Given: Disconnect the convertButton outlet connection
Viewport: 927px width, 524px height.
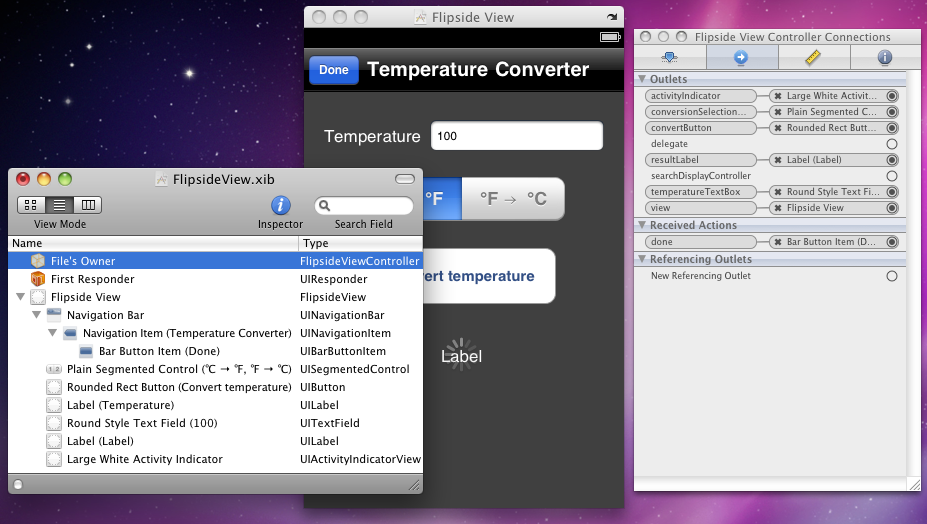Looking at the screenshot, I should [778, 128].
